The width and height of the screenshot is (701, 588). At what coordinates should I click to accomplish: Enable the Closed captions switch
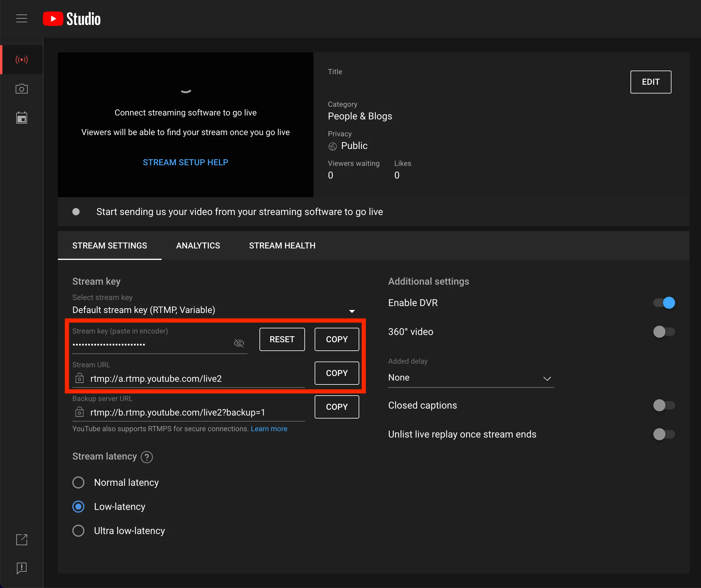(x=664, y=405)
